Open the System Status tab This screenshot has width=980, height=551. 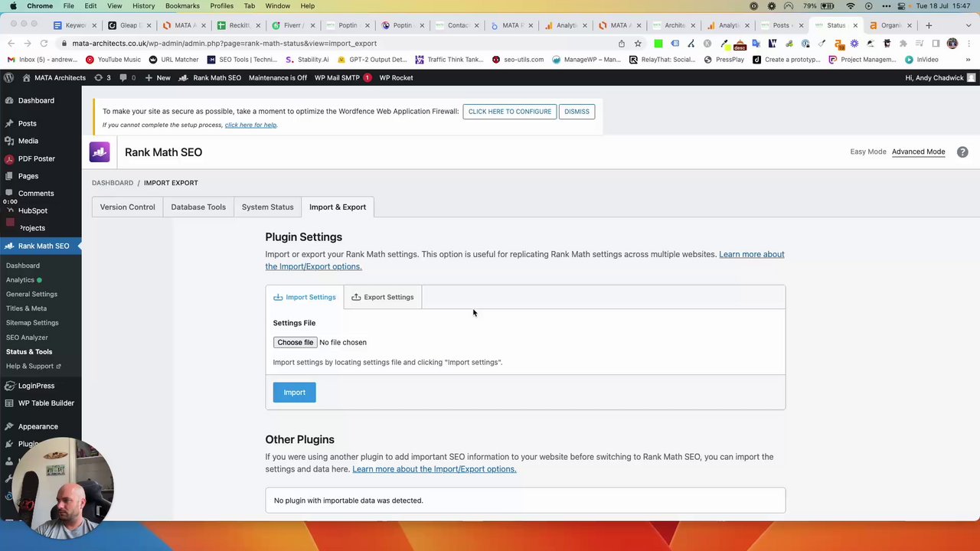[267, 207]
